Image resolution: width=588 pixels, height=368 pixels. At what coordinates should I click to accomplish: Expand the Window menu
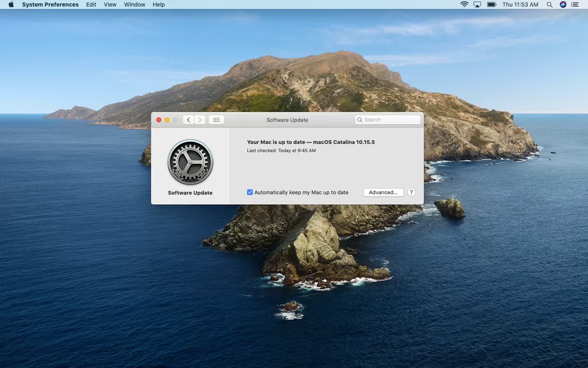(134, 4)
